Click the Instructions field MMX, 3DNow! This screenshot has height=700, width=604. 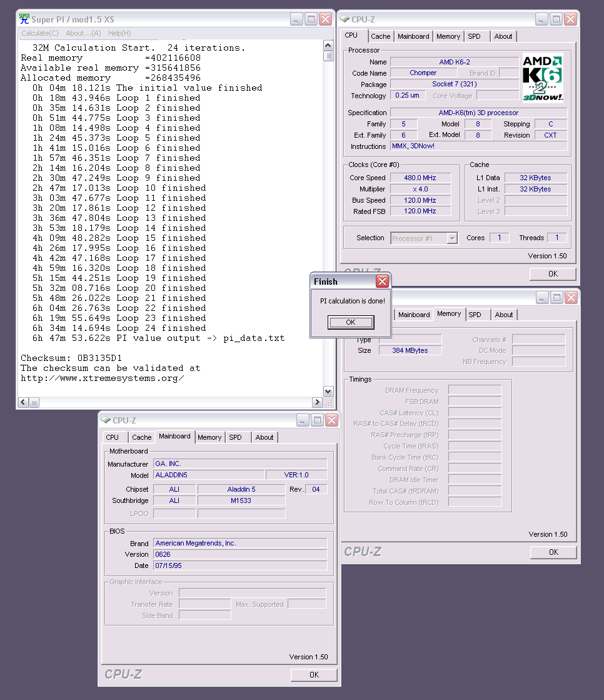coord(479,146)
